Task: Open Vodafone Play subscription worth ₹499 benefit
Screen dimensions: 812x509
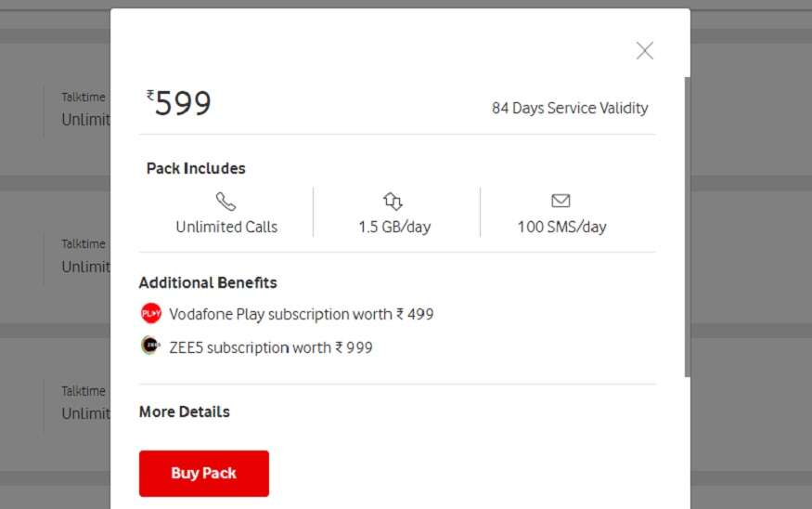Action: [x=302, y=314]
